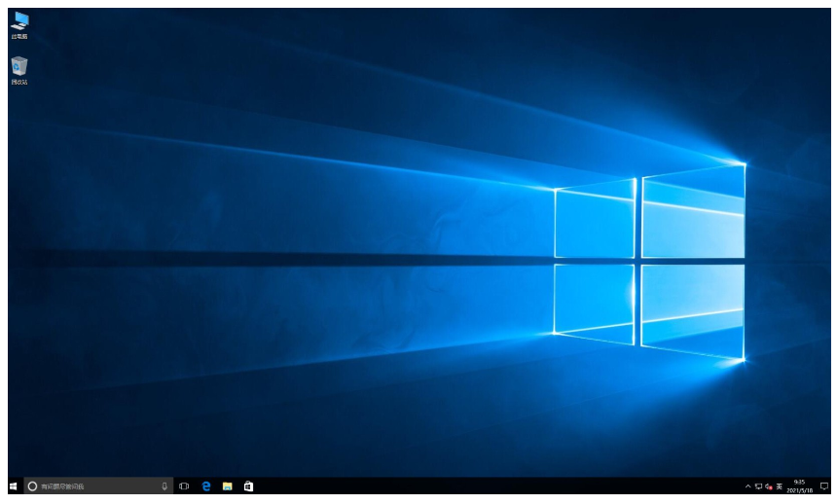The image size is (837, 504).
Task: Open Microsoft Store from the taskbar
Action: pyautogui.click(x=249, y=486)
